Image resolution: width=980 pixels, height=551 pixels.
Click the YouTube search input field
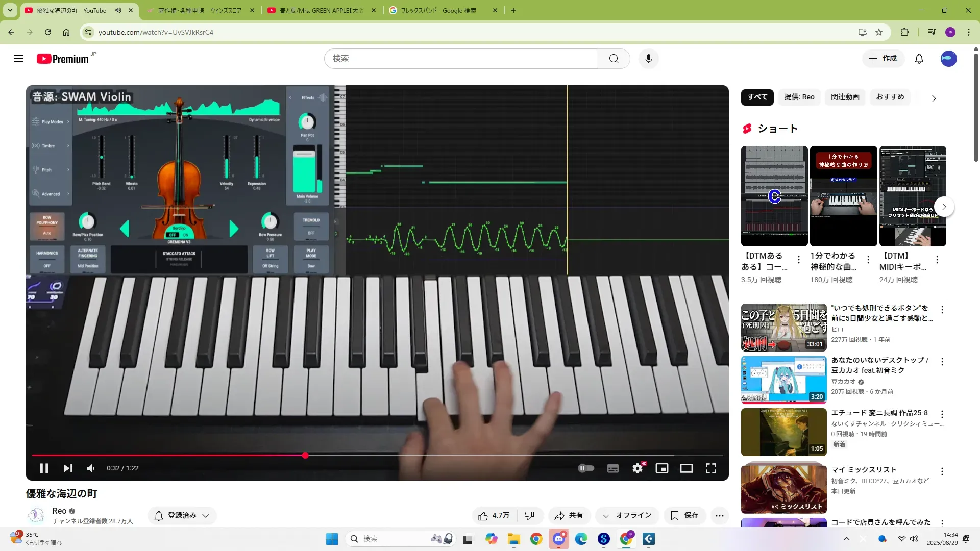tap(460, 59)
